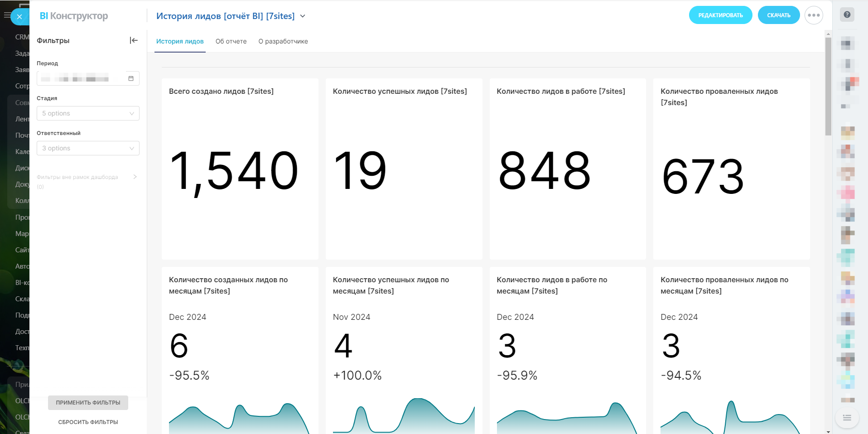Open the three-dots more options menu
Screen dimensions: 868x434
tap(814, 15)
